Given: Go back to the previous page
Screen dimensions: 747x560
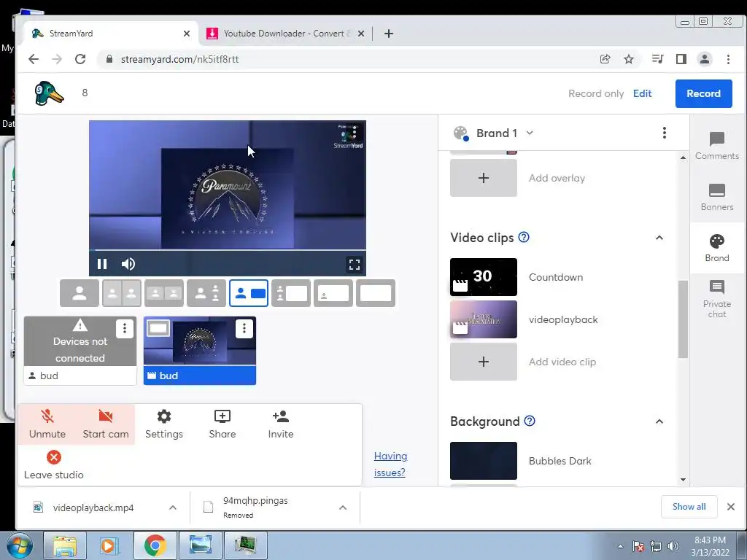Looking at the screenshot, I should [x=34, y=59].
